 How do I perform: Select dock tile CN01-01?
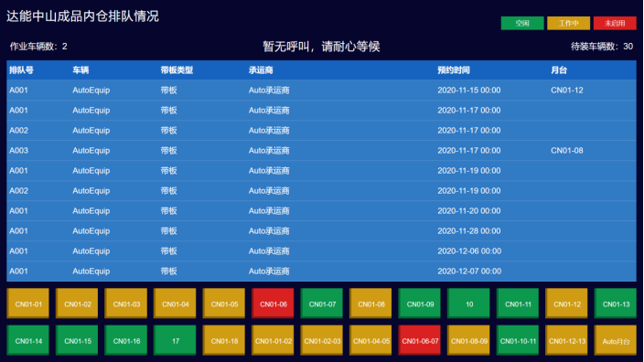[28, 303]
